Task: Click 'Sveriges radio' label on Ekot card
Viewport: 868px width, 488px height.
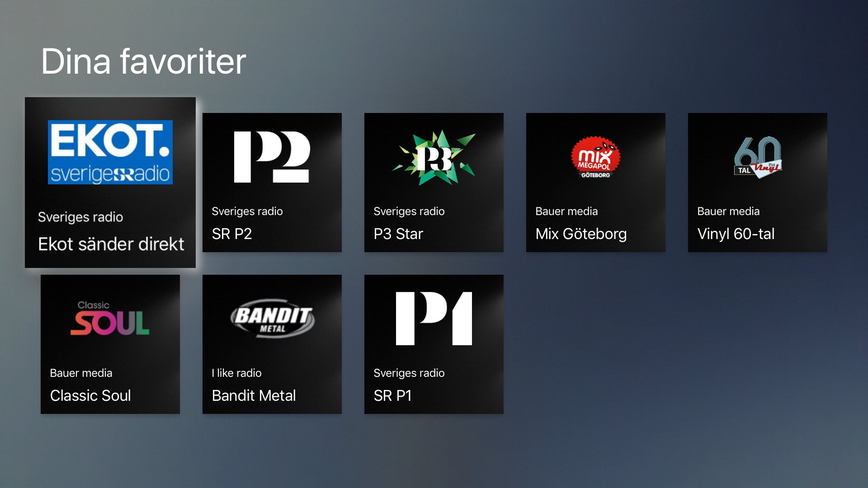Action: pos(80,217)
